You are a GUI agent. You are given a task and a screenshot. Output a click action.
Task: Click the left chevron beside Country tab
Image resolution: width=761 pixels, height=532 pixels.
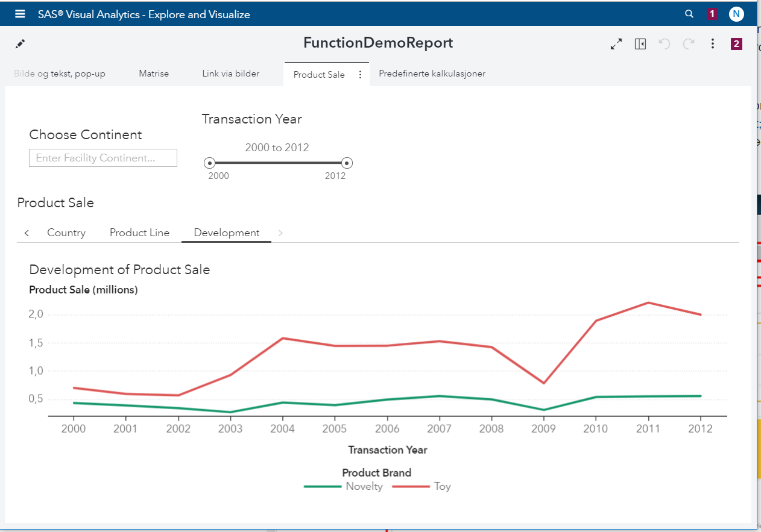[x=27, y=233]
